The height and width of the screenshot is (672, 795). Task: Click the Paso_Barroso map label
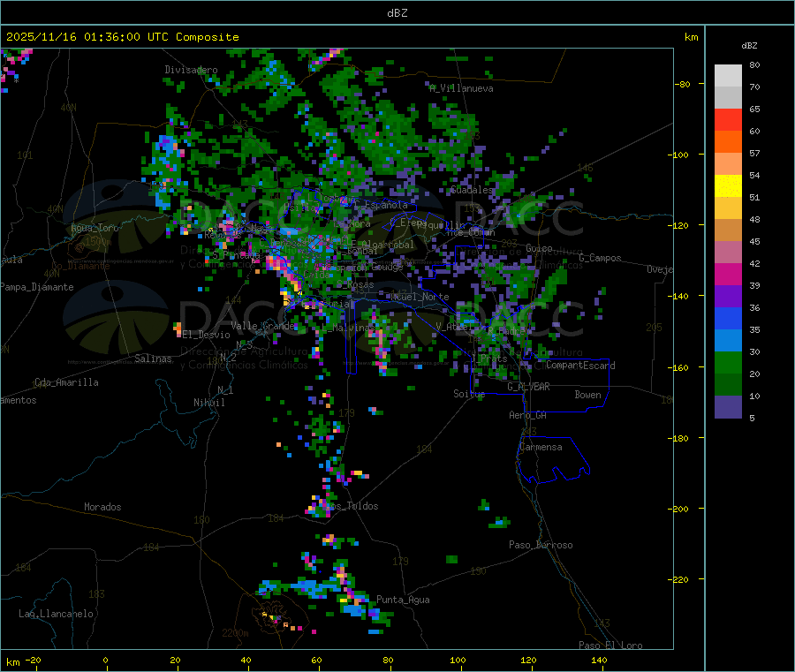pos(541,545)
